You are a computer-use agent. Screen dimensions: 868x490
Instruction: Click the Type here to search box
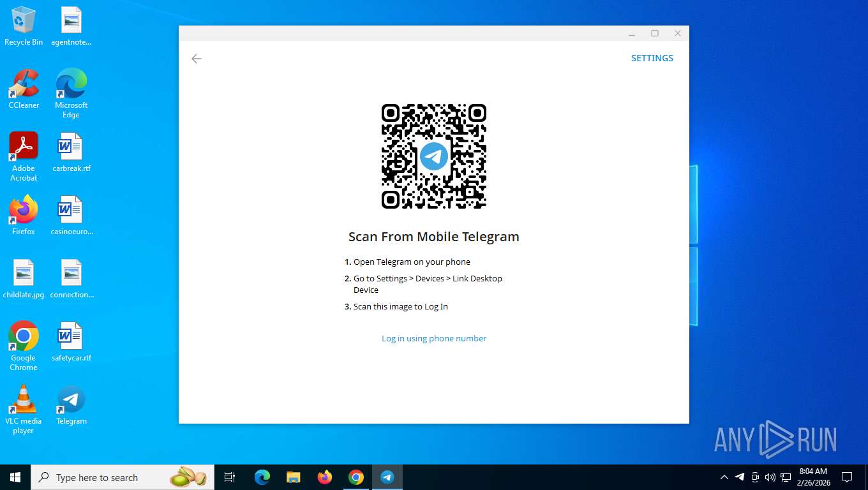tap(123, 477)
